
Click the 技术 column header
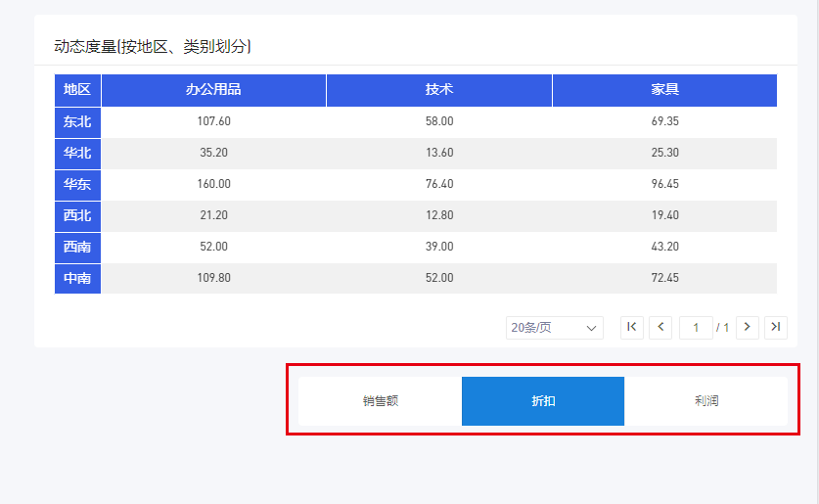(439, 90)
